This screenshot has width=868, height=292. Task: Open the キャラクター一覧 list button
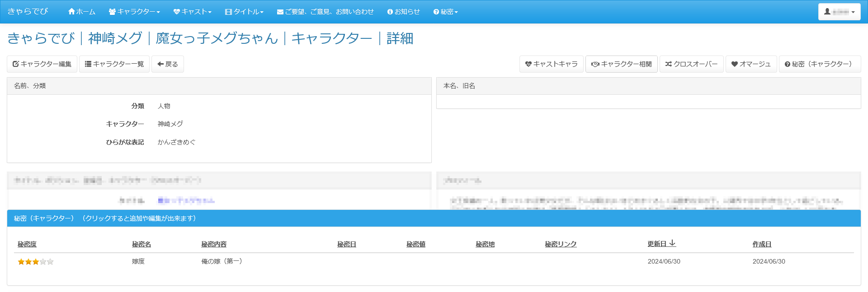pos(114,64)
